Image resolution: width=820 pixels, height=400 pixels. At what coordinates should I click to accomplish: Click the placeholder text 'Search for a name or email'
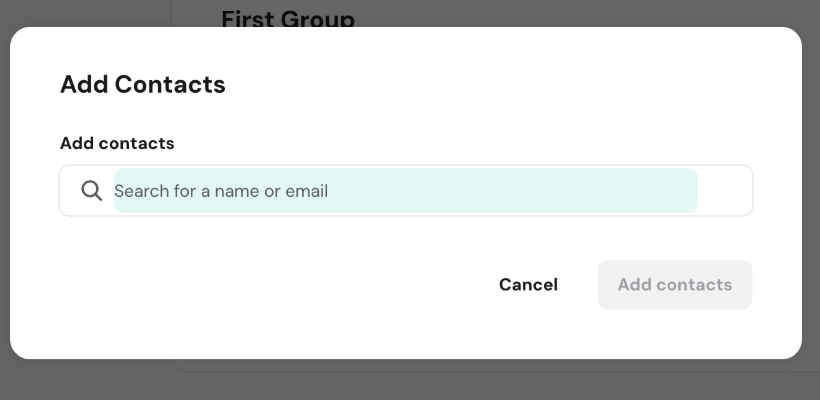tap(221, 191)
